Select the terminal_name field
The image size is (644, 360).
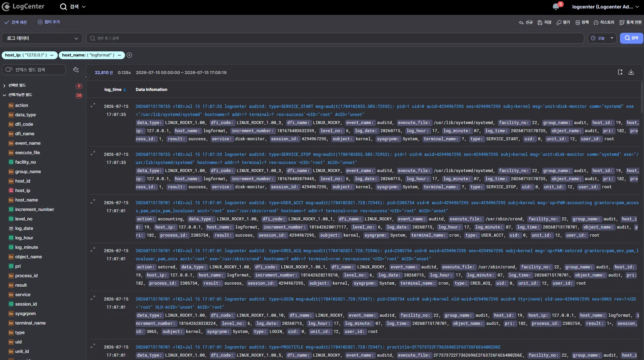[x=30, y=323]
